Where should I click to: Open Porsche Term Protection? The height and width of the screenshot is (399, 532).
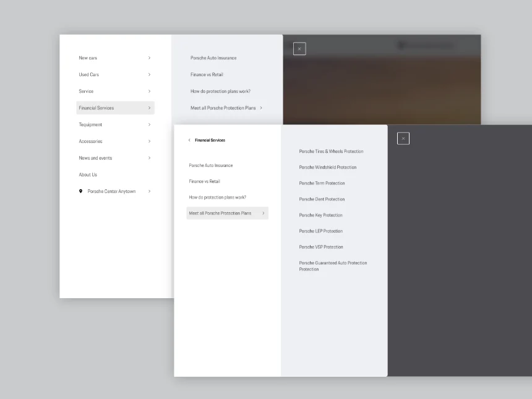(322, 183)
